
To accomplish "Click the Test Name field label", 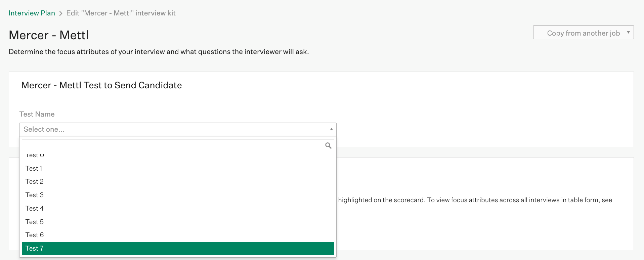I will point(37,114).
